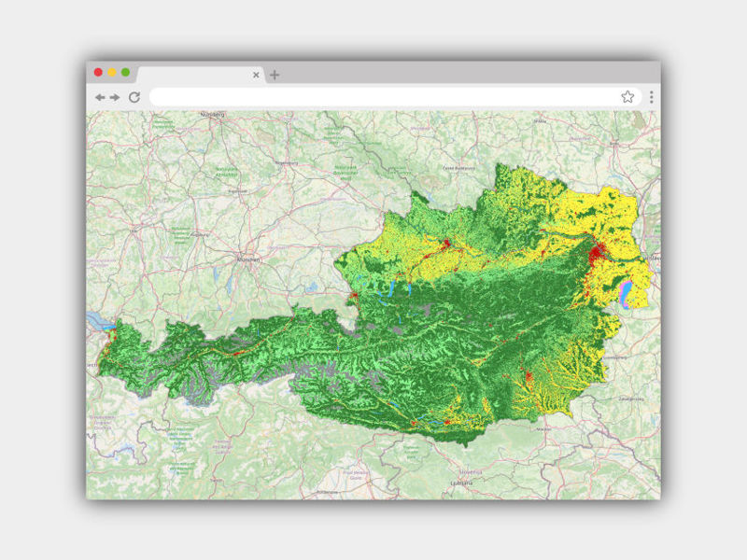This screenshot has width=747, height=560.
Task: Click the Ljubljana label on map
Action: [x=461, y=483]
